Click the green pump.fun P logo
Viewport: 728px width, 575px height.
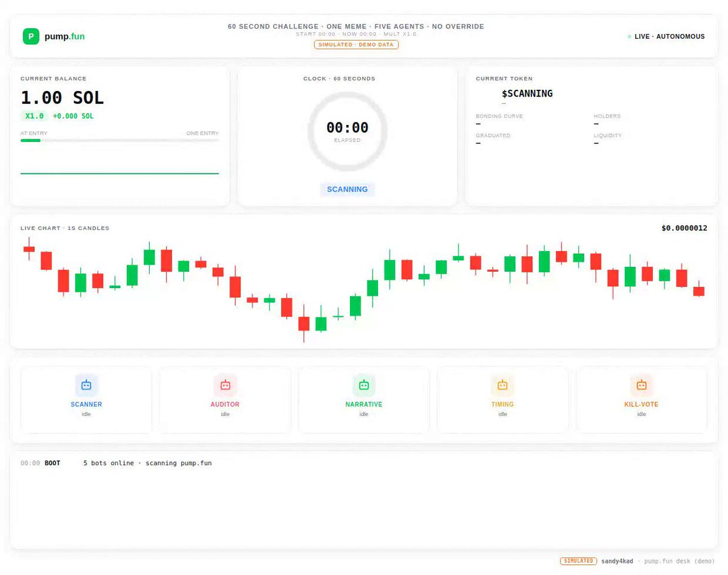31,36
